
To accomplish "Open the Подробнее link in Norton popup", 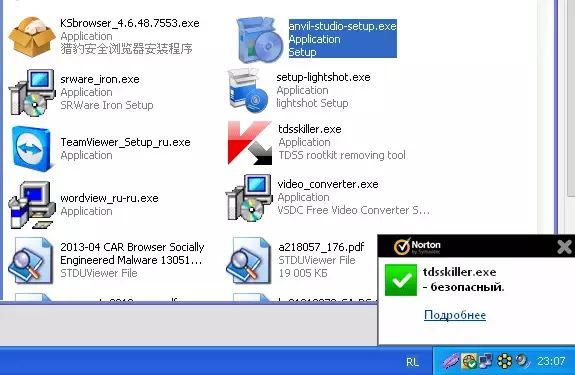I will [x=455, y=315].
